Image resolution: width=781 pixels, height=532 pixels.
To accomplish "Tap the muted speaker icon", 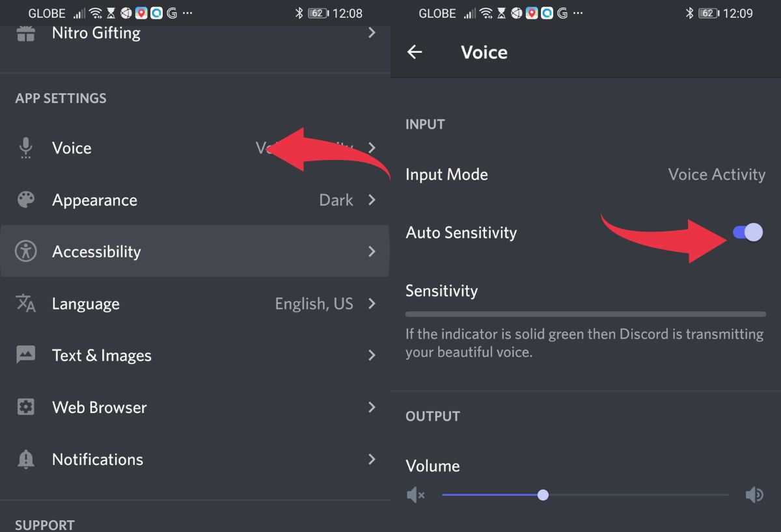I will (415, 496).
